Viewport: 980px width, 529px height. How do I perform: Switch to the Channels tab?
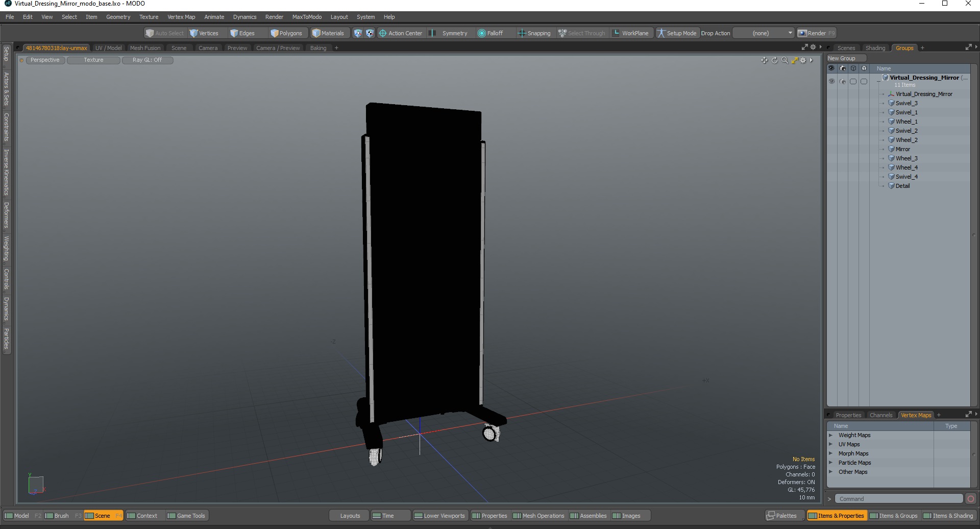coord(880,415)
